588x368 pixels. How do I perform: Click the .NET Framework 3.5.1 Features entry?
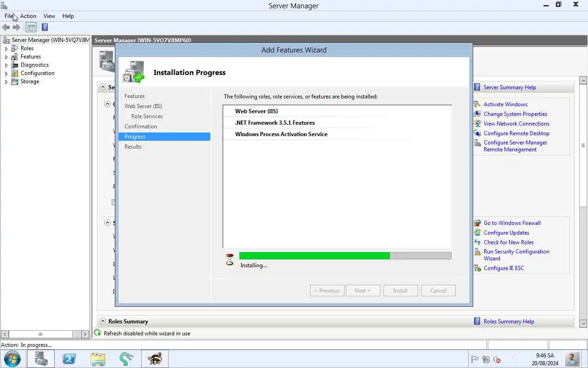click(275, 123)
